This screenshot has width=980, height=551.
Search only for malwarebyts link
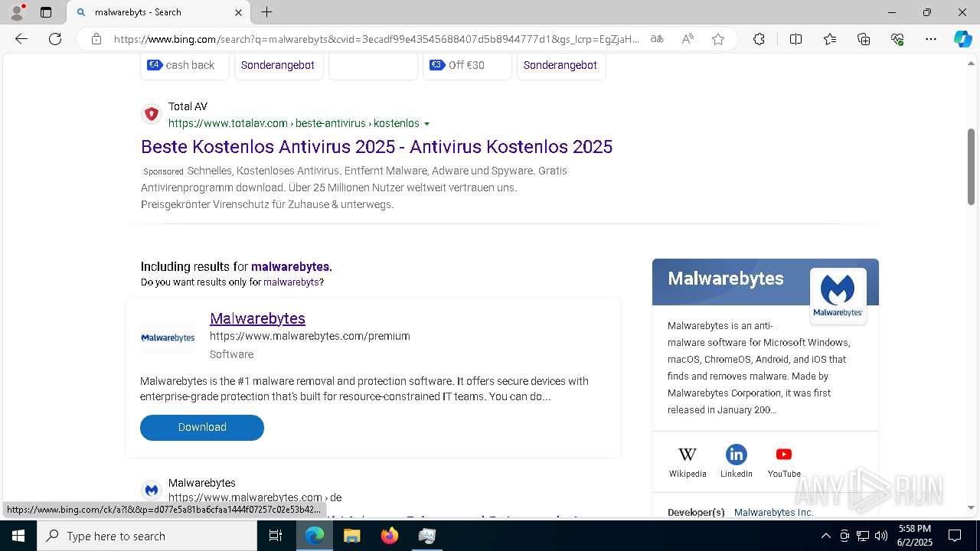[291, 282]
